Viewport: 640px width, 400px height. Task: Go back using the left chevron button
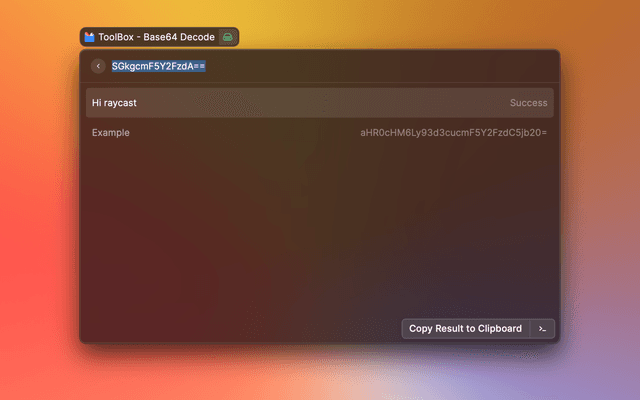tap(98, 66)
